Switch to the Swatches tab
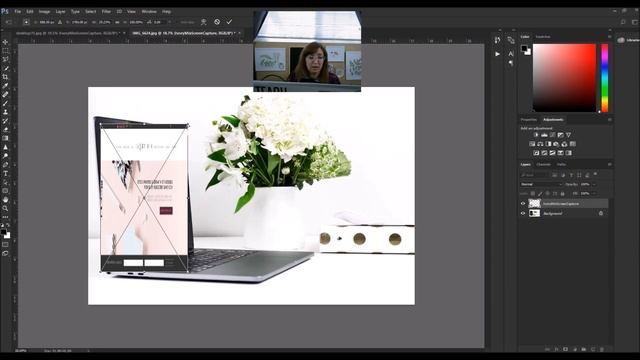Viewport: 640px width, 360px height. (543, 37)
